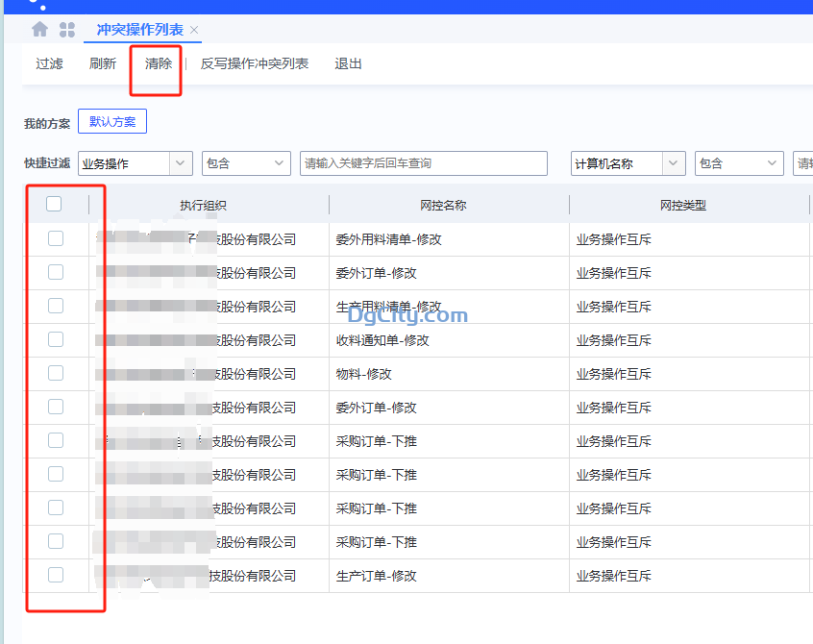Open the apps grid icon beside home
Screen dimensions: 813x644
click(x=67, y=29)
